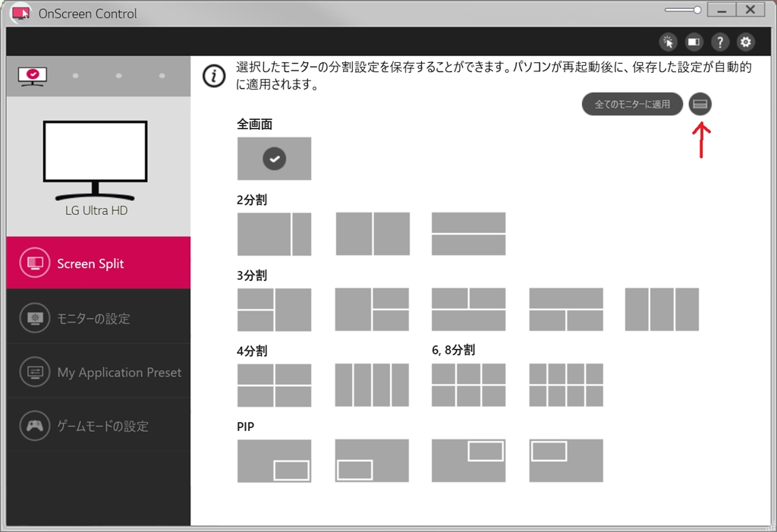
Task: Open settings with the gear icon
Action: point(745,42)
